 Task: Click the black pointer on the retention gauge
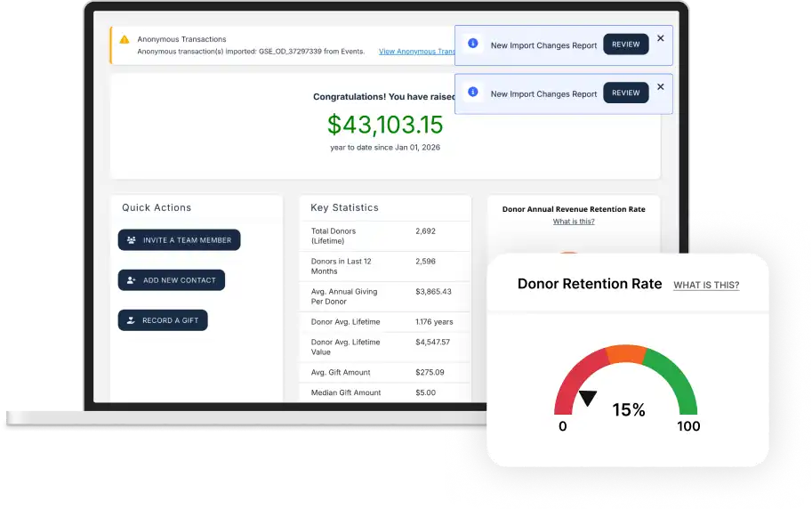588,398
